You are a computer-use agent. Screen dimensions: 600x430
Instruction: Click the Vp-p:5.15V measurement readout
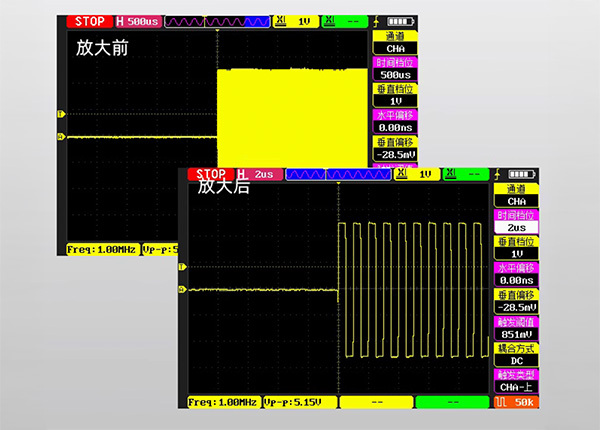click(299, 401)
